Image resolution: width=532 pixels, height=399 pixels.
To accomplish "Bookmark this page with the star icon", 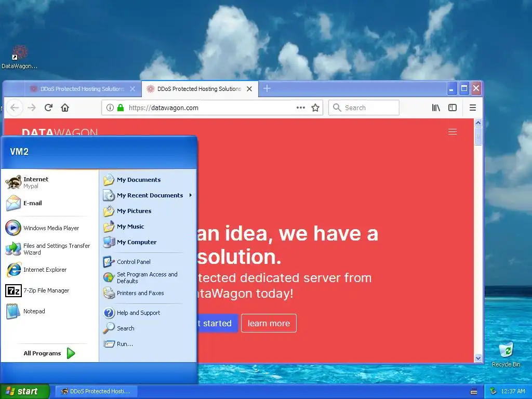I will pyautogui.click(x=315, y=108).
